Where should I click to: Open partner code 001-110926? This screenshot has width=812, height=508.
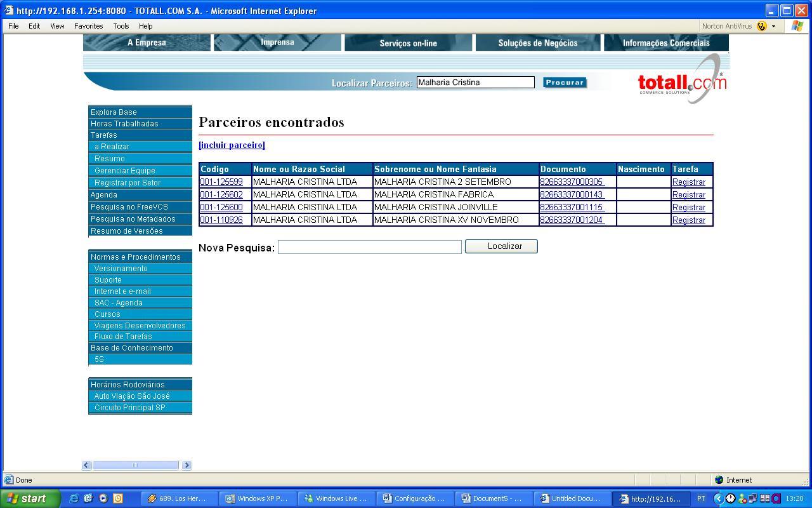tap(221, 220)
